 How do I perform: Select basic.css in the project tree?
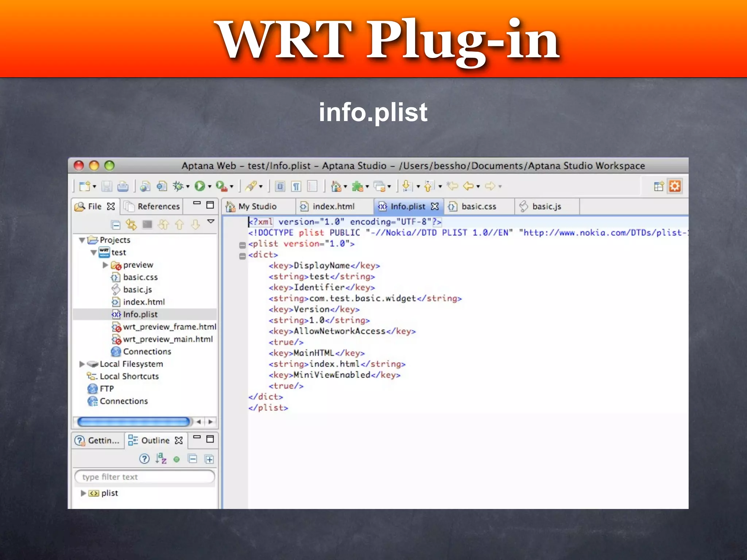pos(134,277)
